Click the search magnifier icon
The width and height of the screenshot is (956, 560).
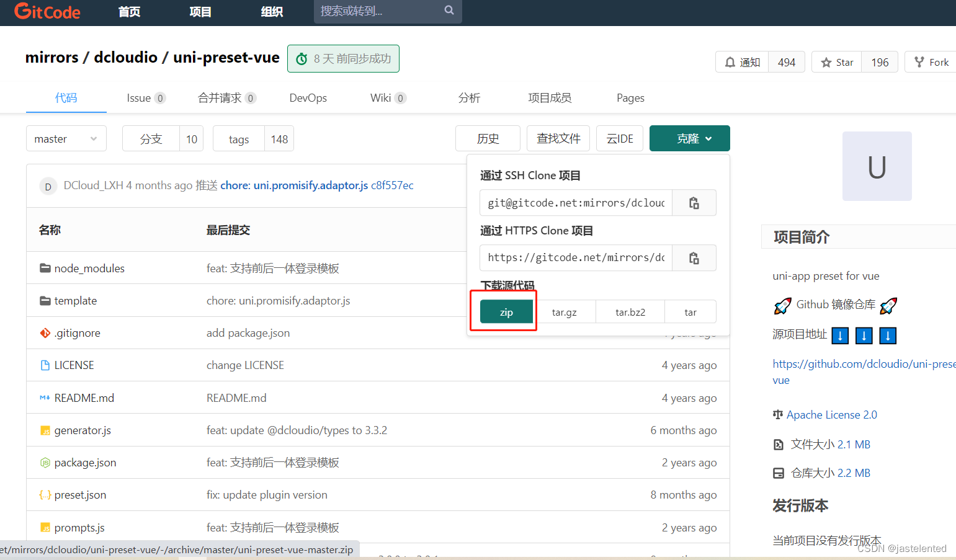tap(449, 11)
